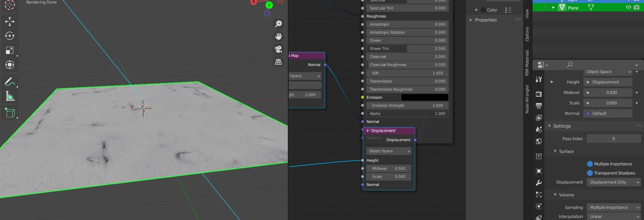Click the animate dot beside Midlevel property

pos(637,92)
